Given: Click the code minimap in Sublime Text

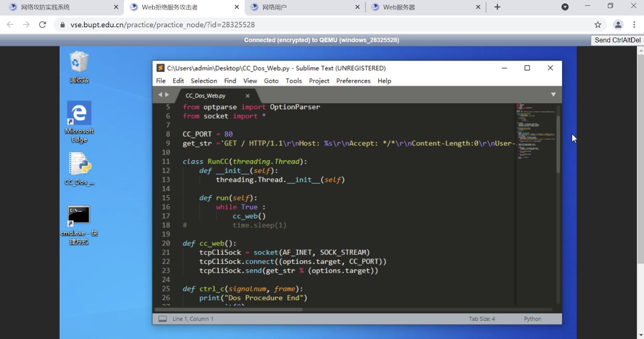Looking at the screenshot, I should click(536, 132).
